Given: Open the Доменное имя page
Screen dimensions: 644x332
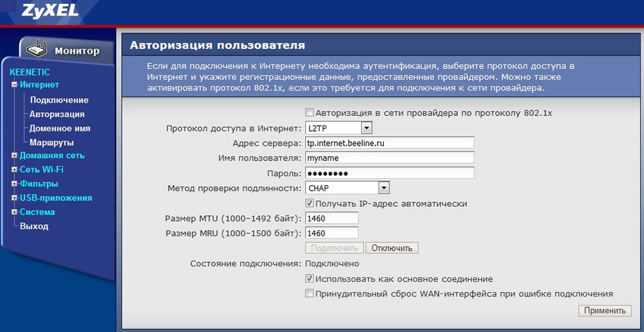Looking at the screenshot, I should click(x=59, y=128).
